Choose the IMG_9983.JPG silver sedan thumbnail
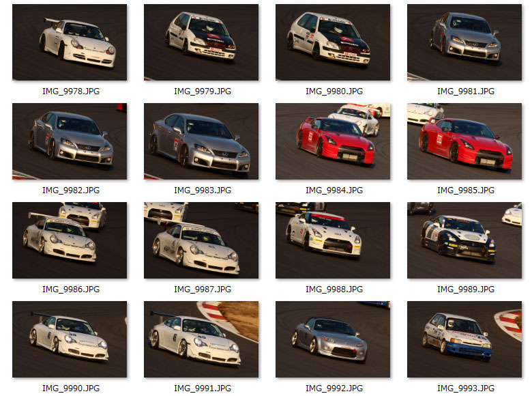This screenshot has width=532, height=396. tap(201, 141)
